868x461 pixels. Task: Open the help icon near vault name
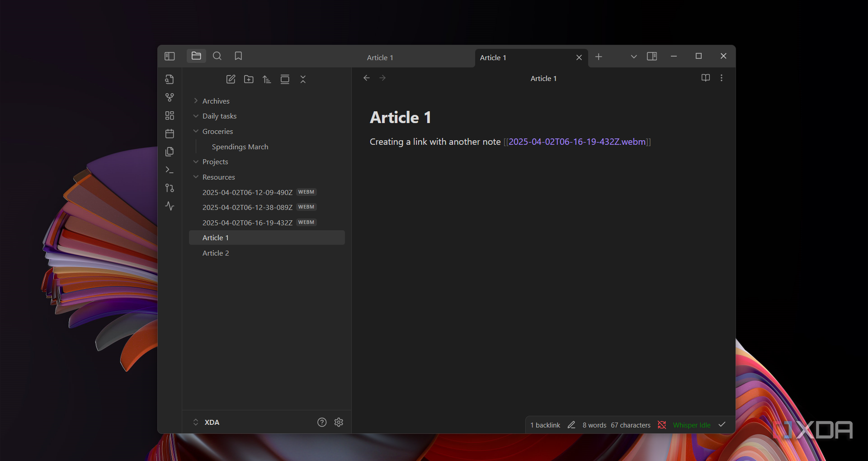click(x=322, y=422)
